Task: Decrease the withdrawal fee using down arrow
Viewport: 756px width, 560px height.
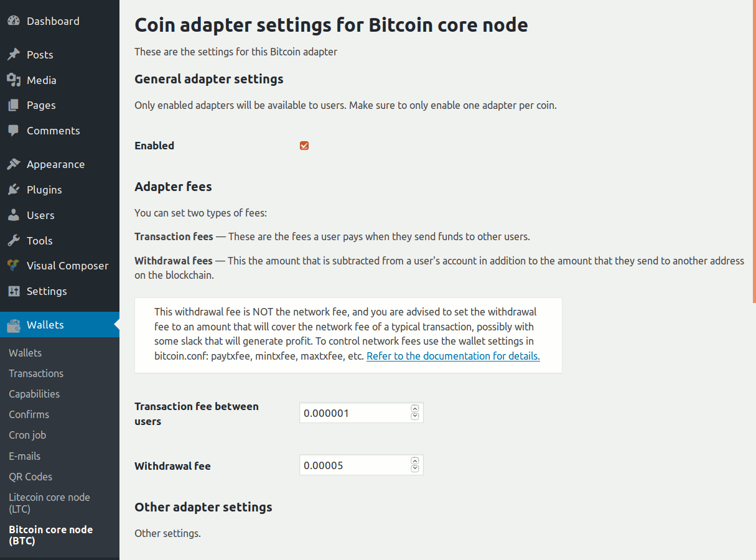Action: 415,469
